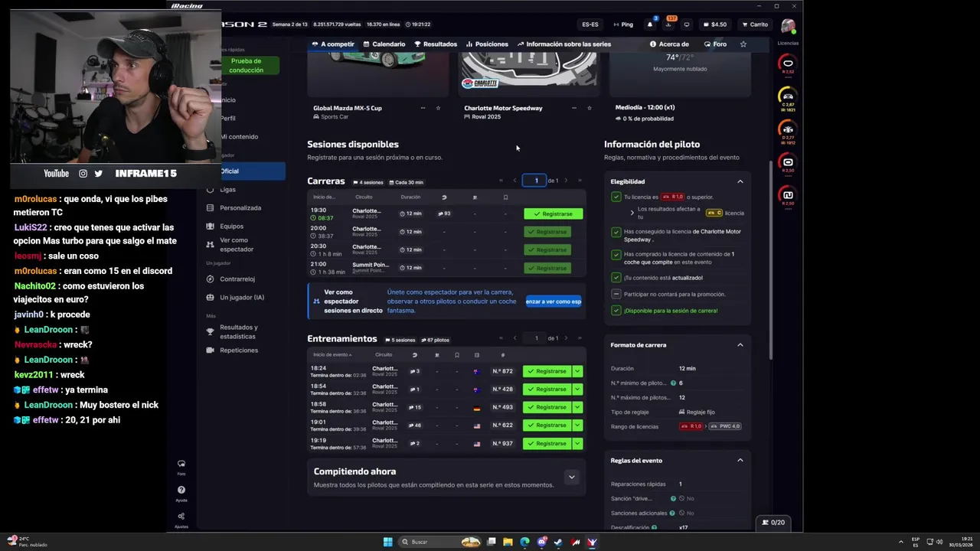This screenshot has width=980, height=551.
Task: Open dropdown next to N.º 493 Registrarse
Action: click(577, 407)
